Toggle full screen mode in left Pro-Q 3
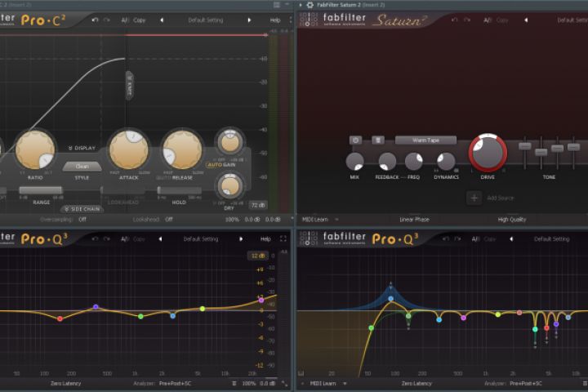Image resolution: width=588 pixels, height=392 pixels. click(x=283, y=238)
